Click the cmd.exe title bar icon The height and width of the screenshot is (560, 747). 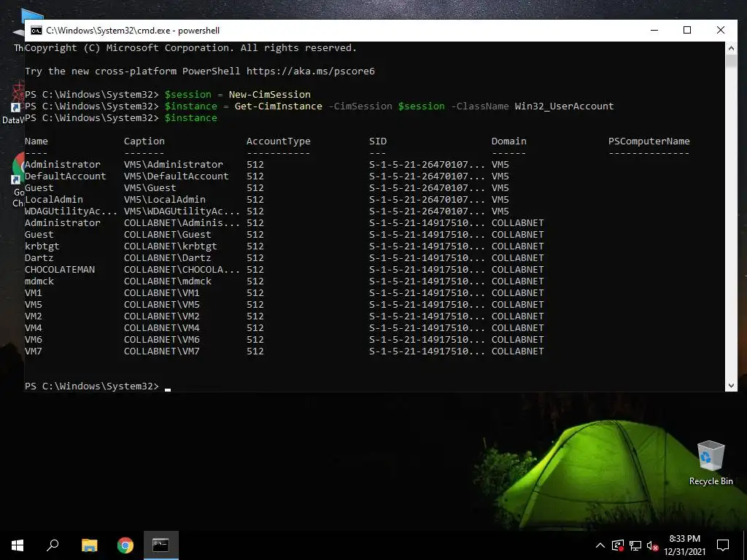(36, 31)
